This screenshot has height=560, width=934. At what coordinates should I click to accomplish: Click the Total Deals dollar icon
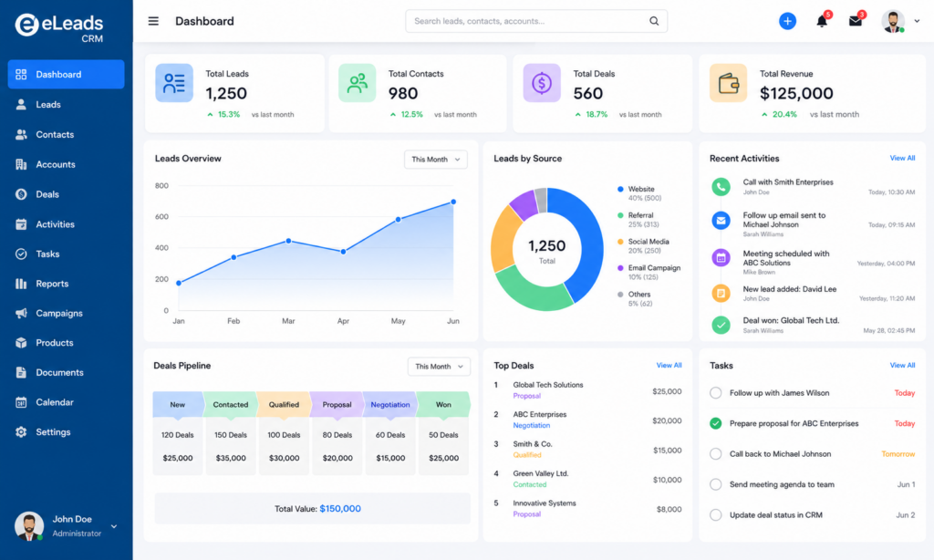pos(542,83)
